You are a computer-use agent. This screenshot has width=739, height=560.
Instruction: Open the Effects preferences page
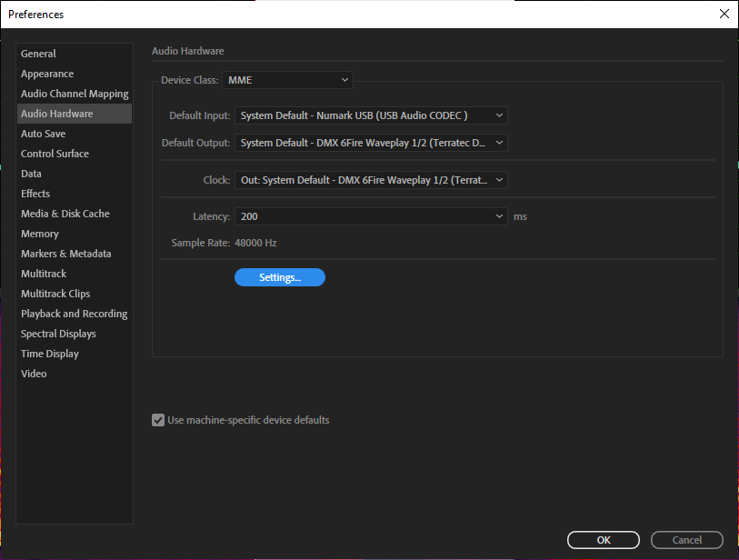[35, 193]
